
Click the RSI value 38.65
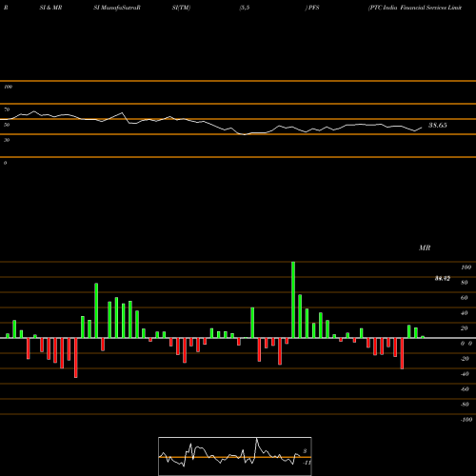[438, 125]
